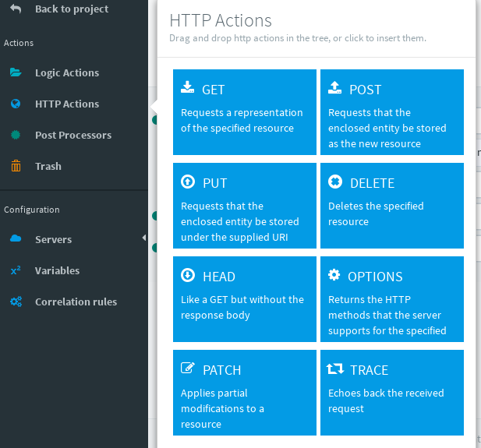Click the Trash bin icon

point(16,166)
